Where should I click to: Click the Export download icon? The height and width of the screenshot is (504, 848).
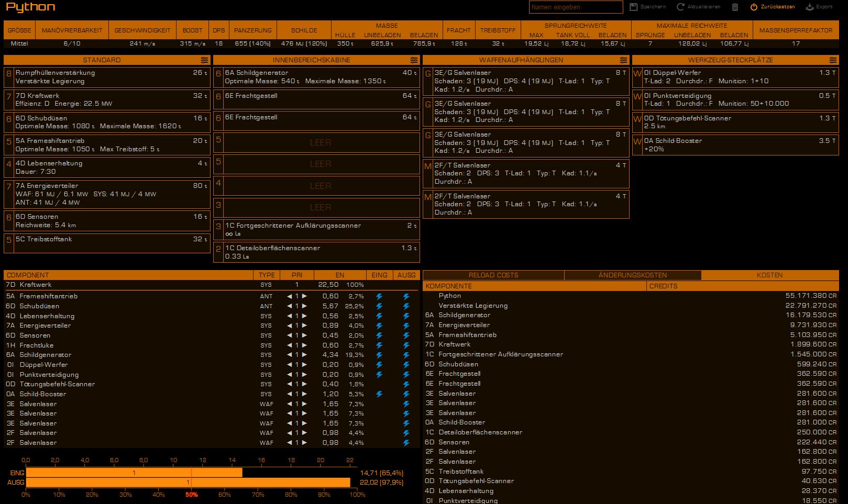(809, 7)
